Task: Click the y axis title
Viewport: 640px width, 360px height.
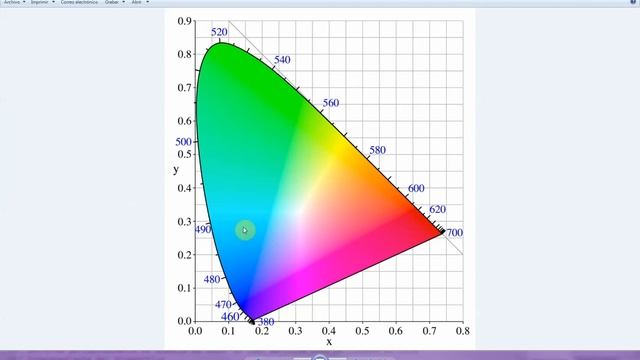Action: (x=176, y=169)
